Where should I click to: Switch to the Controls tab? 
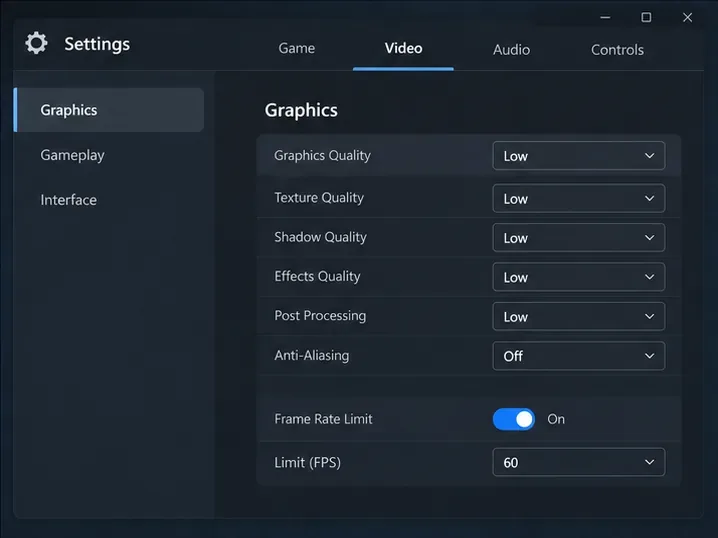pyautogui.click(x=617, y=49)
